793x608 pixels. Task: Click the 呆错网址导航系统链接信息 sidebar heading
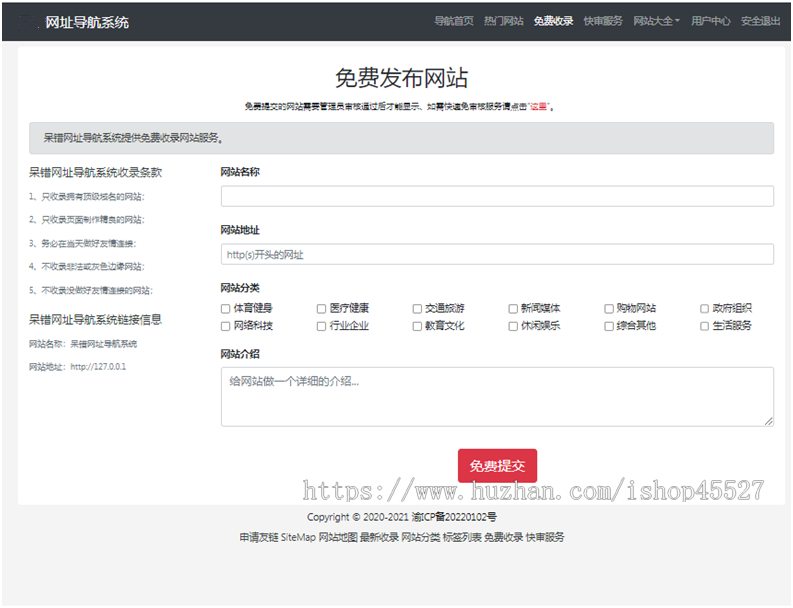tap(96, 320)
